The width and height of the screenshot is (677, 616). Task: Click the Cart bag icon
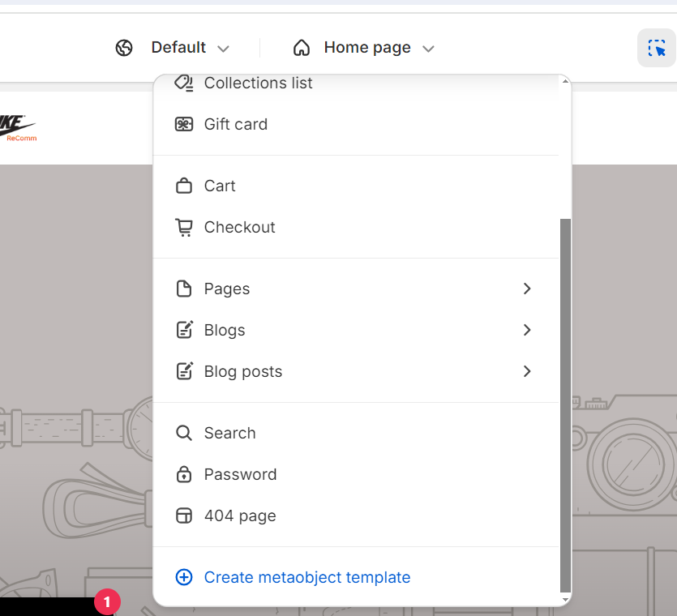(184, 186)
